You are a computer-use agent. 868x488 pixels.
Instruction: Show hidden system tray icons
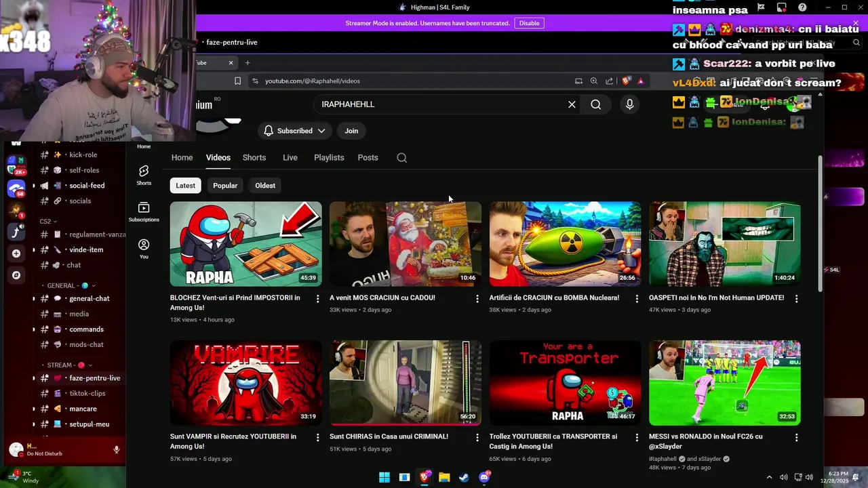(x=769, y=477)
